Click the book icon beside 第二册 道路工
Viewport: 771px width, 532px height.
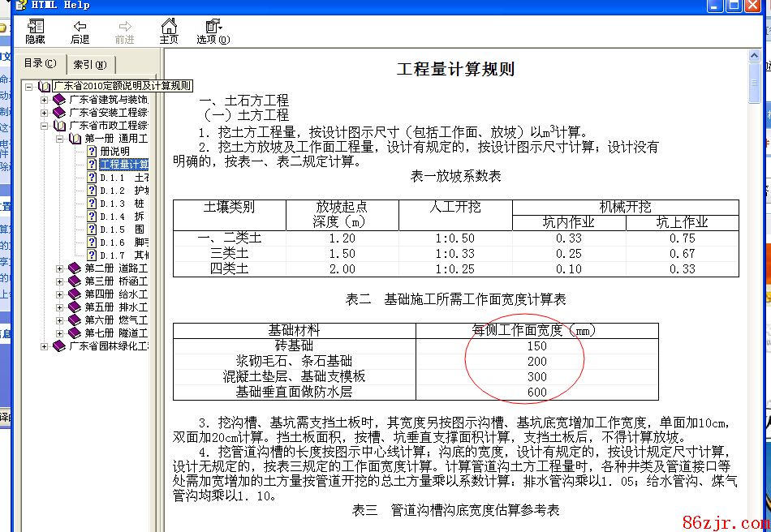75,268
